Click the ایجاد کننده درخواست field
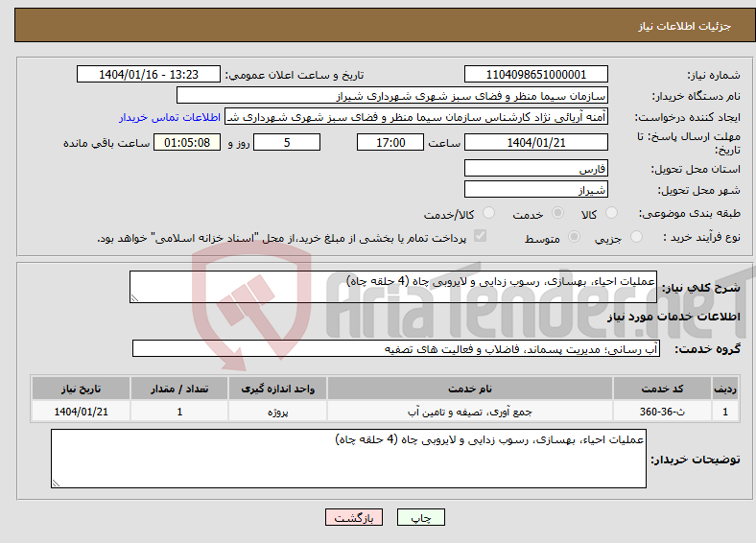This screenshot has width=756, height=543. point(416,117)
